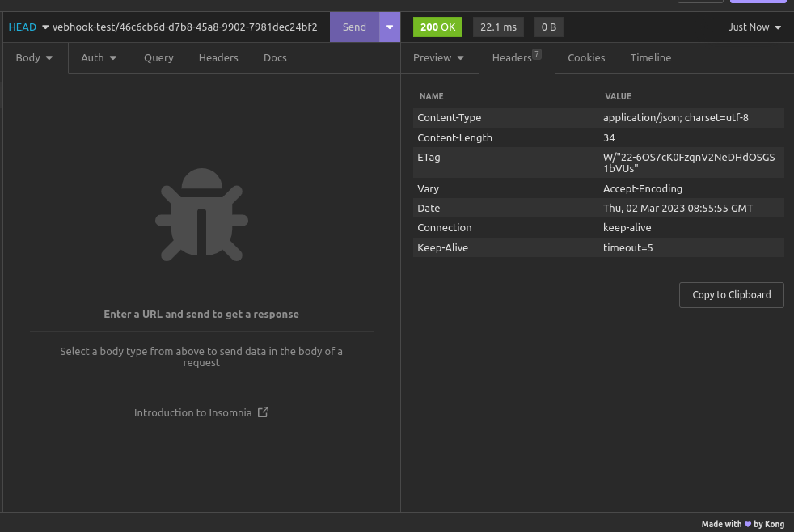Open the Docs tab

pyautogui.click(x=275, y=58)
